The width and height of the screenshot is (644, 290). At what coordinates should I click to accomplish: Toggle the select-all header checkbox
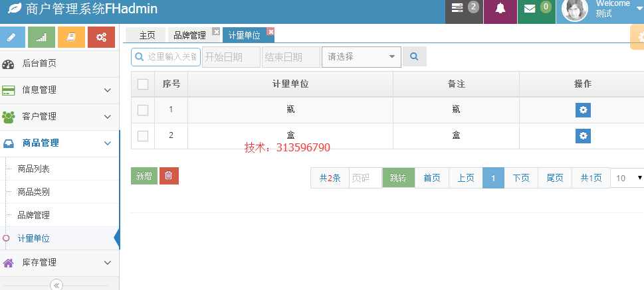(143, 84)
